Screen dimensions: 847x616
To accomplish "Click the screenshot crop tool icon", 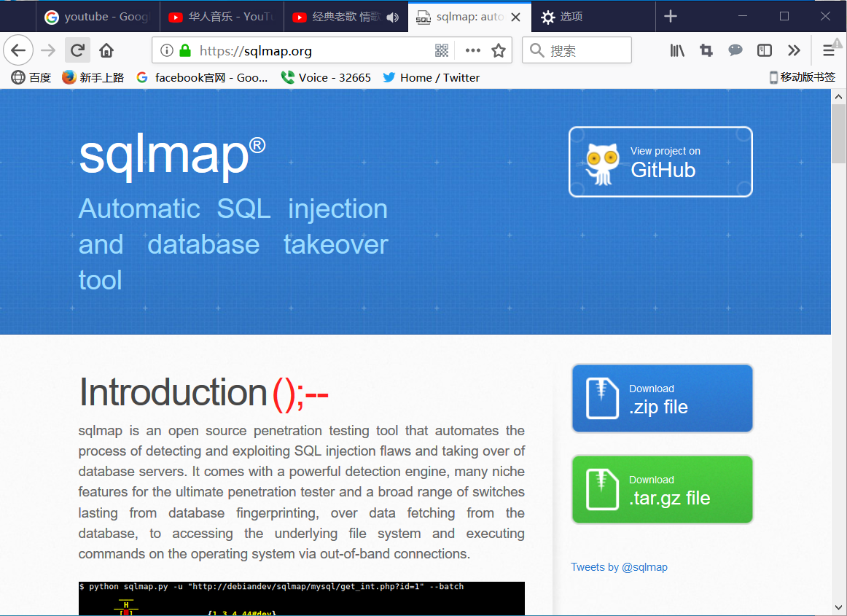I will tap(706, 51).
